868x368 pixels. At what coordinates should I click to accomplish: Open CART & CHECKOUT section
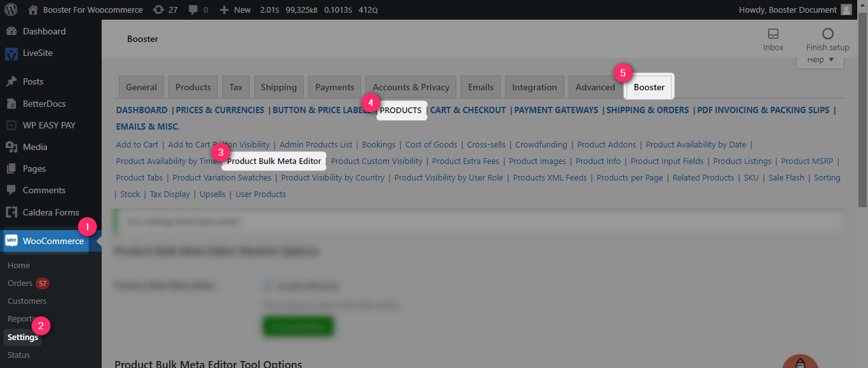(468, 110)
